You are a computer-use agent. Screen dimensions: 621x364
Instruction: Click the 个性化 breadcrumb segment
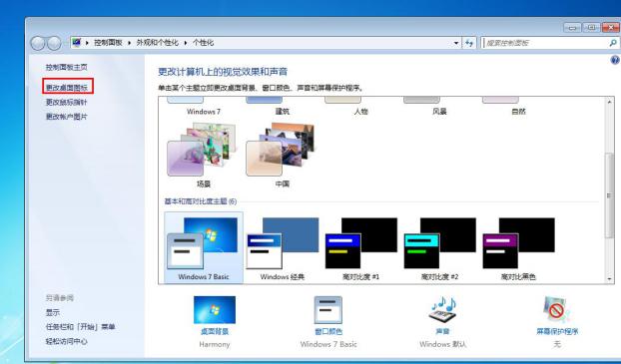[x=203, y=43]
